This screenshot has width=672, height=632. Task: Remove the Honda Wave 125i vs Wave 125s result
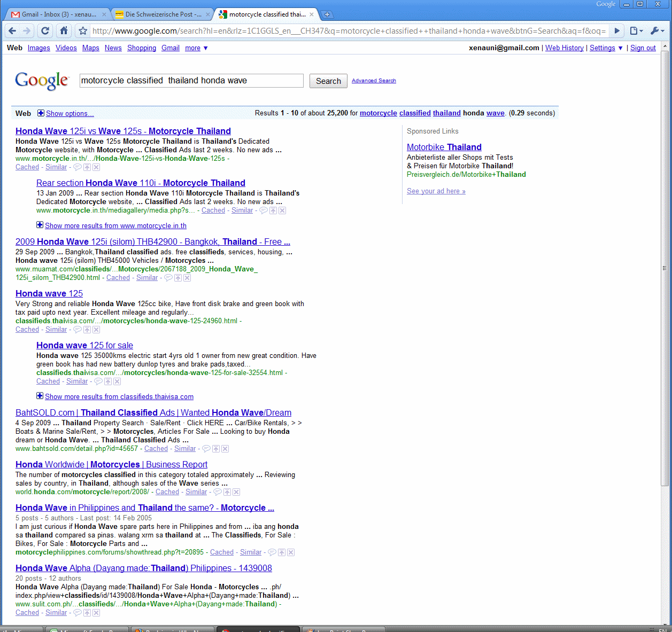[x=96, y=167]
